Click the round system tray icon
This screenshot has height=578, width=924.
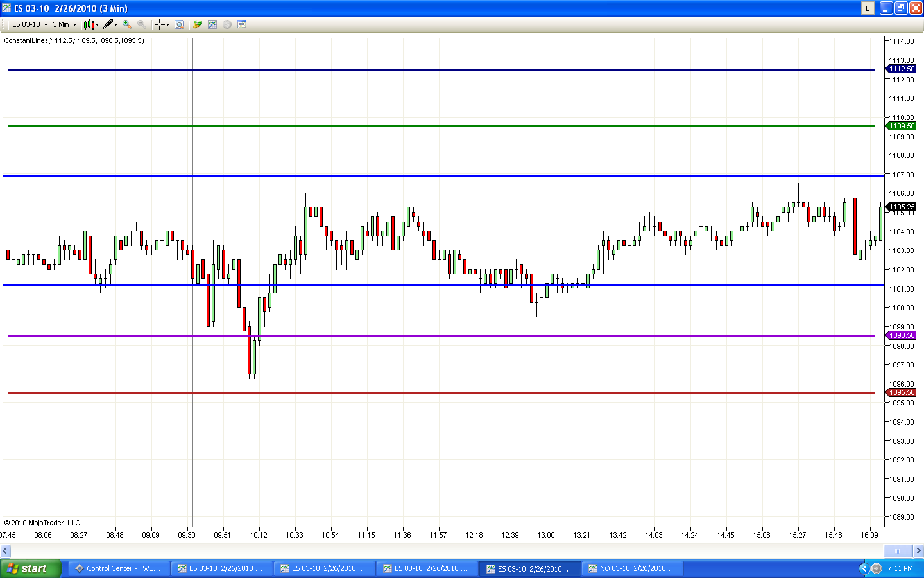coord(877,568)
